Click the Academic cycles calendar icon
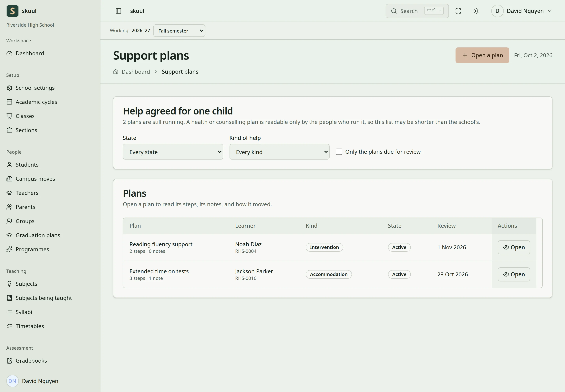565x392 pixels. pyautogui.click(x=9, y=102)
